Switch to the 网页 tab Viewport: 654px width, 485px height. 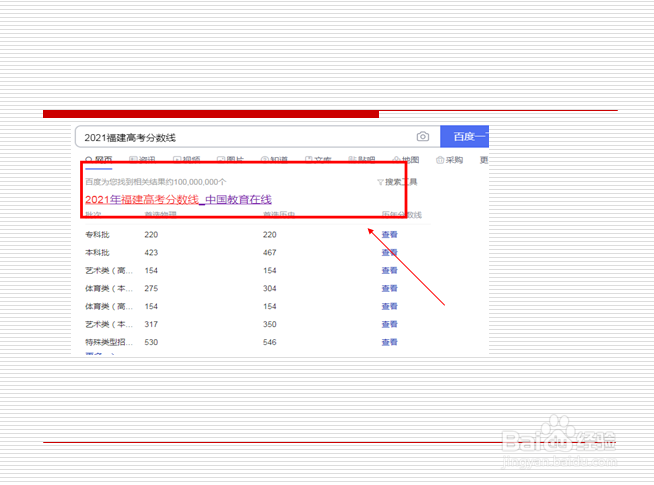pyautogui.click(x=99, y=159)
